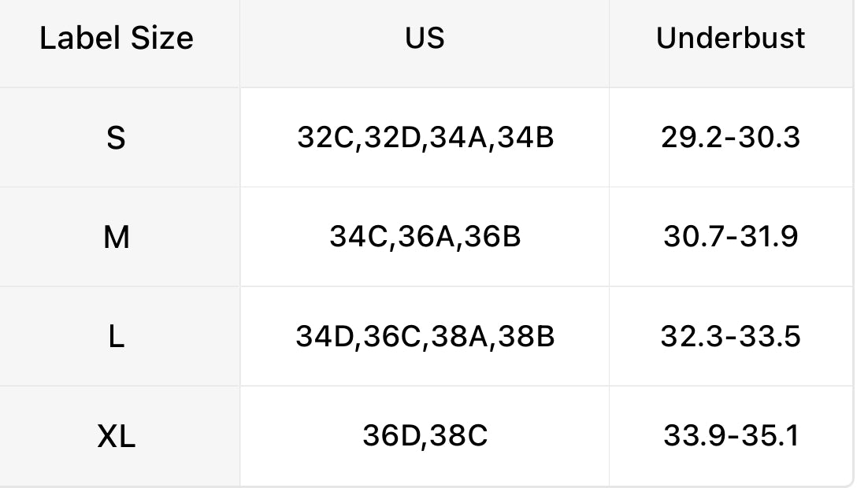
Task: Select the S label size cell
Action: coord(116,139)
